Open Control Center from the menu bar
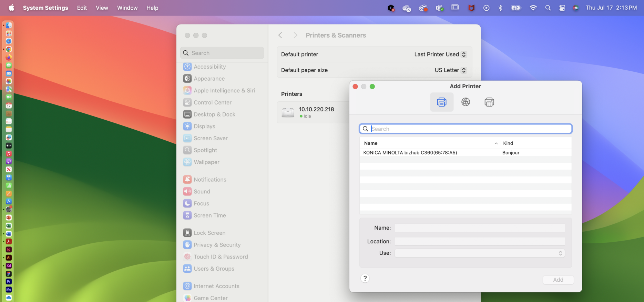 562,8
